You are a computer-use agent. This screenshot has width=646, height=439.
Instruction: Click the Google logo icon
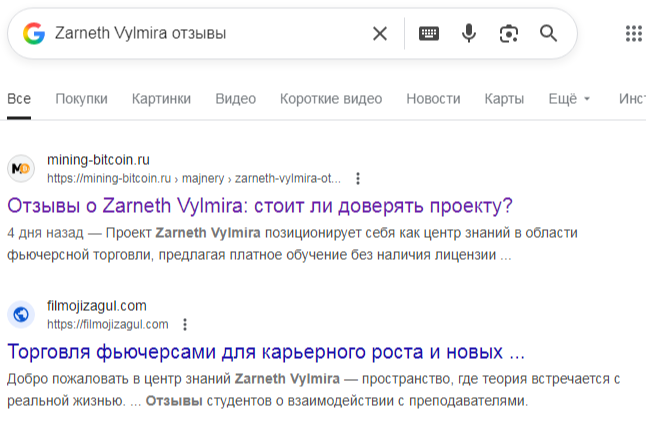coord(34,34)
